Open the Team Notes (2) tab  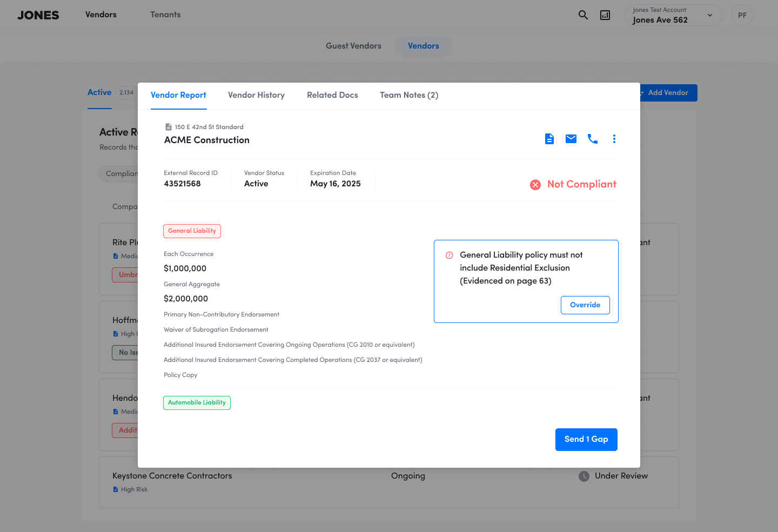tap(409, 95)
